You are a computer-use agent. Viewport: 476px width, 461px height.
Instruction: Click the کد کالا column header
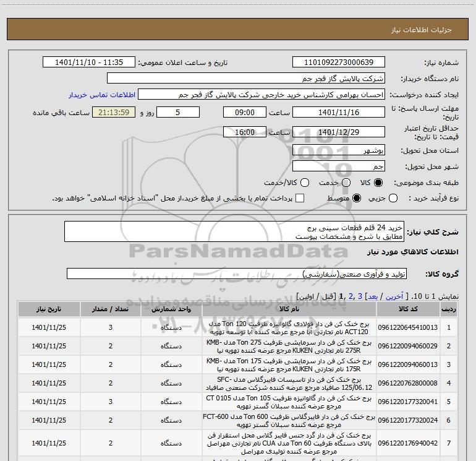tap(408, 309)
